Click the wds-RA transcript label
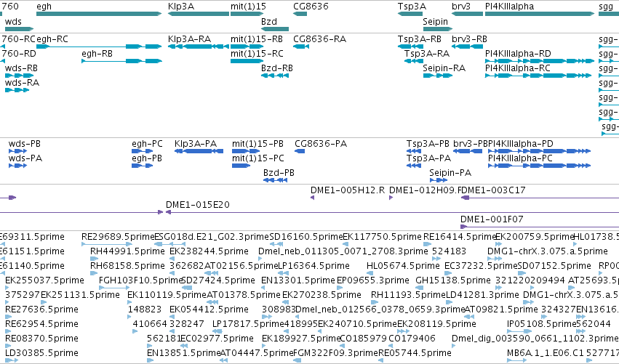This screenshot has height=364, width=619. point(22,82)
